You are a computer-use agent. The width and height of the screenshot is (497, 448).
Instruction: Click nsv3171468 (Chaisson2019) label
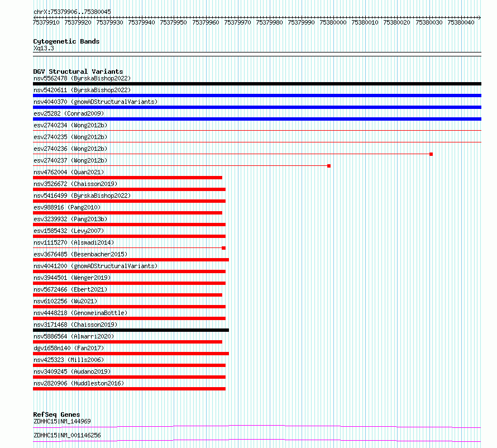(x=75, y=325)
